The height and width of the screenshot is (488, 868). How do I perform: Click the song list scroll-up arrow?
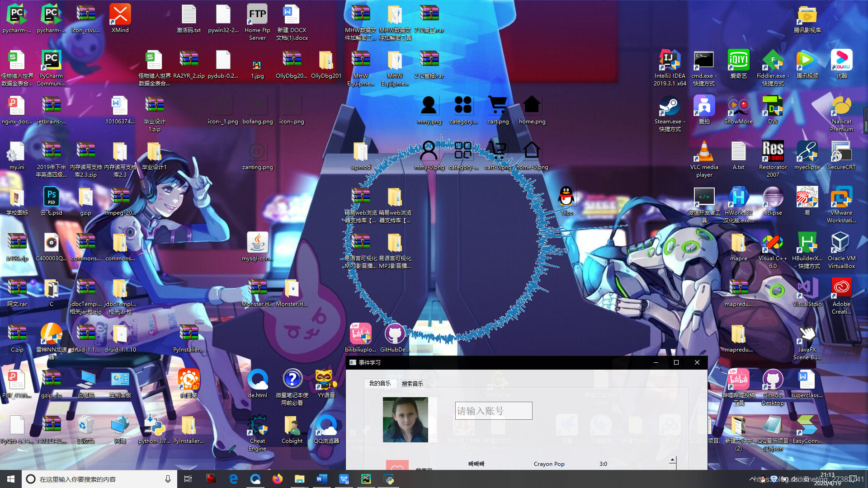tap(673, 460)
